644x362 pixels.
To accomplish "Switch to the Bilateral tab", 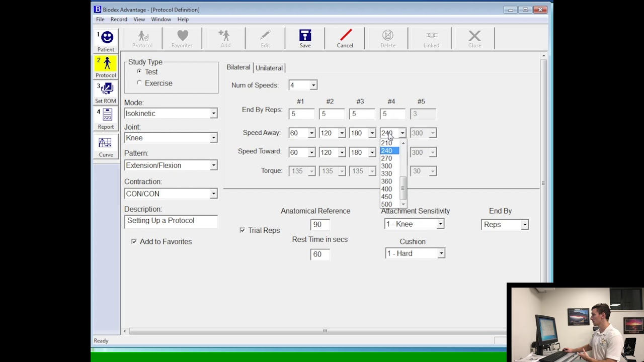I will [238, 67].
